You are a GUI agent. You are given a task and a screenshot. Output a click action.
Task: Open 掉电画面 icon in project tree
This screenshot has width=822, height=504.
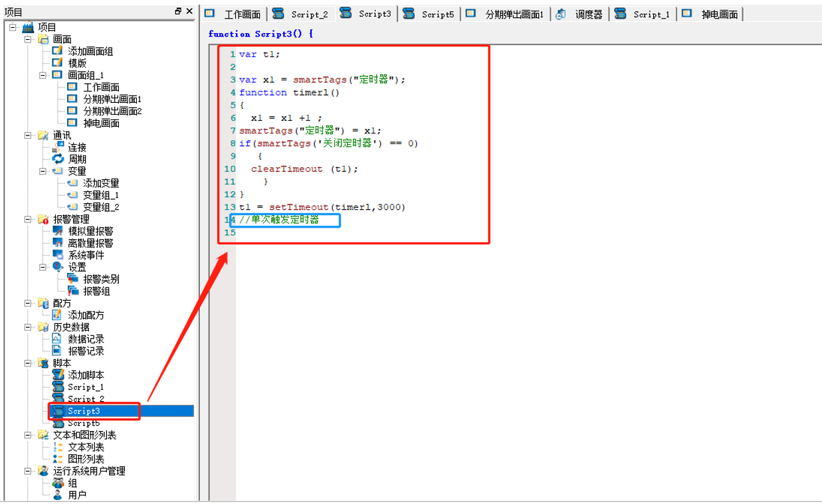[72, 123]
